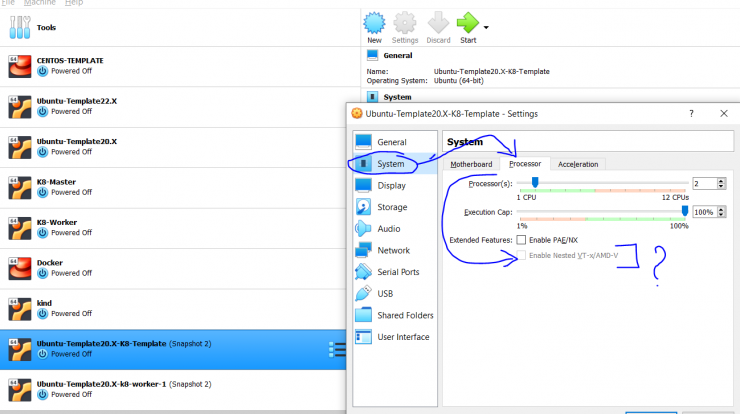Click the New virtual machine icon
Image resolution: width=740 pixels, height=414 pixels.
point(374,23)
